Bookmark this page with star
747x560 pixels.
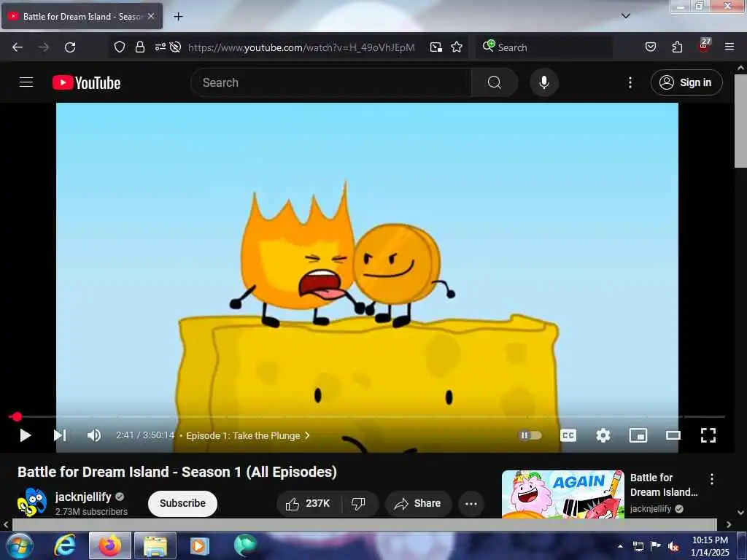[457, 47]
